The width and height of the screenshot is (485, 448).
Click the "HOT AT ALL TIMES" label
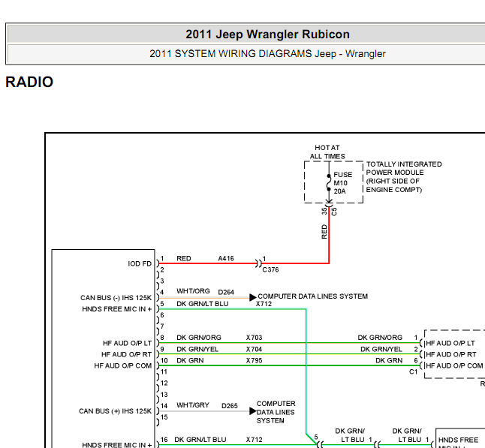pyautogui.click(x=327, y=152)
